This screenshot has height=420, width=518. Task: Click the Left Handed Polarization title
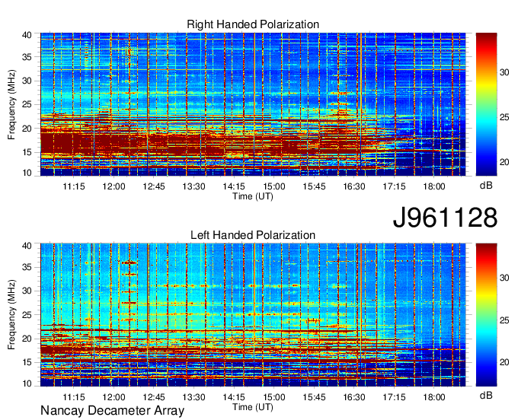pyautogui.click(x=253, y=235)
